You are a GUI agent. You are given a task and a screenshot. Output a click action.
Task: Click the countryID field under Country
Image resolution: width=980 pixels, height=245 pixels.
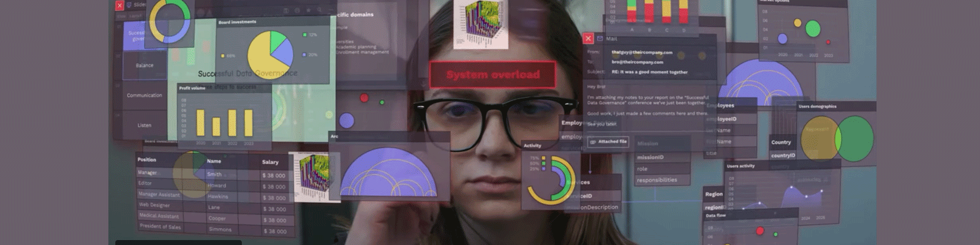point(783,156)
